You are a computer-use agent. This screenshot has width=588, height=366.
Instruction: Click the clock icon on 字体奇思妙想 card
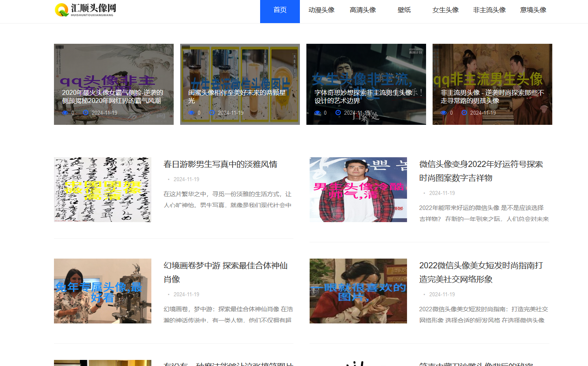coord(338,113)
